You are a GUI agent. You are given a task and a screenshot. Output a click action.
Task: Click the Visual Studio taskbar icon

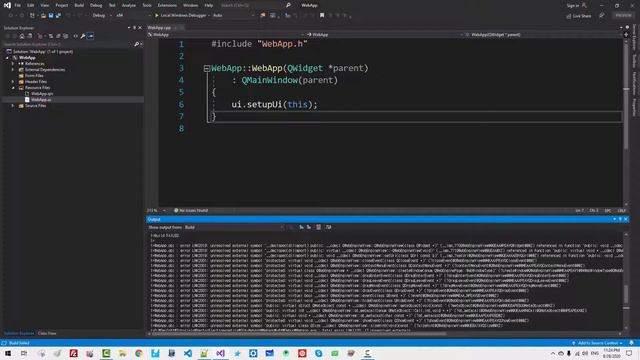point(220,353)
